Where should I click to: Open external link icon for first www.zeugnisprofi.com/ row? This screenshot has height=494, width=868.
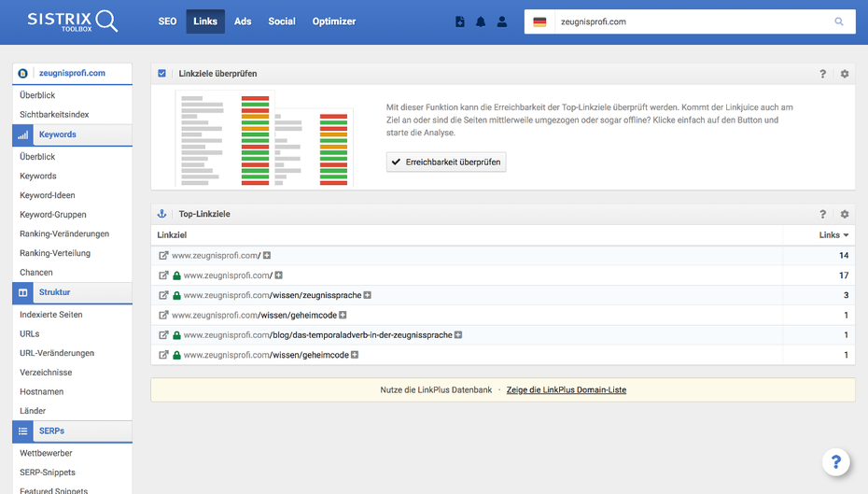(x=163, y=255)
